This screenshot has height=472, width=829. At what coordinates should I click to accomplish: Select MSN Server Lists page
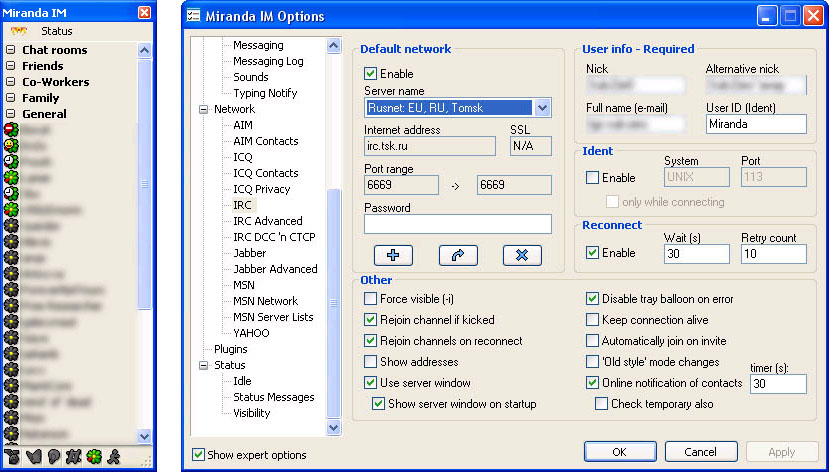[x=273, y=317]
